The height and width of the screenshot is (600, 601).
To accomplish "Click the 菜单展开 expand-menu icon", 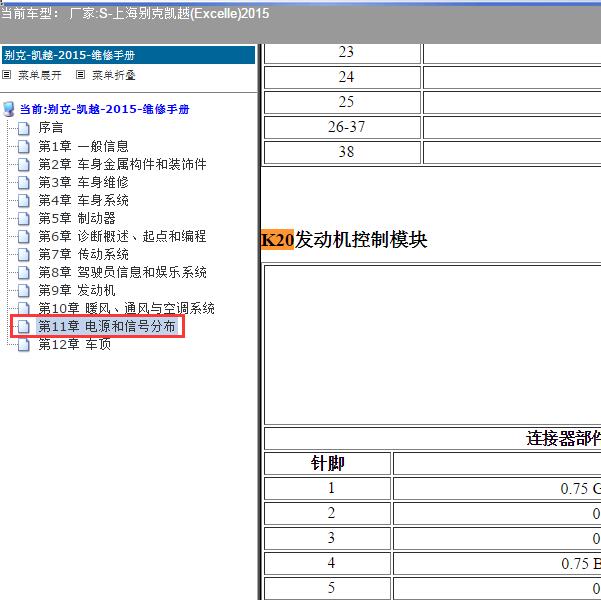I will tap(7, 75).
